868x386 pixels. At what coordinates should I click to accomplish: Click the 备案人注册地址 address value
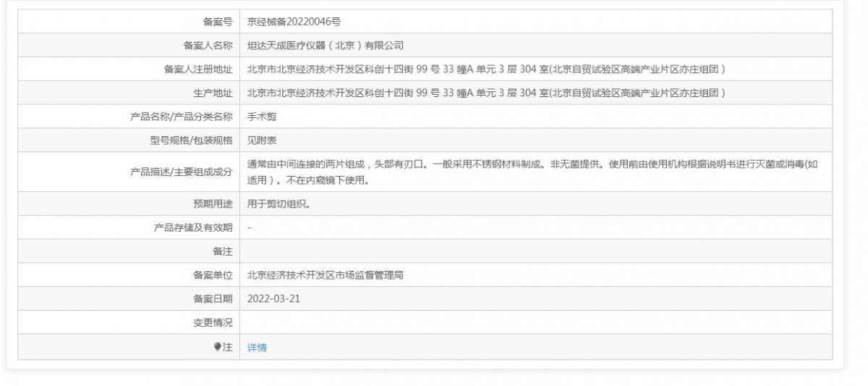coord(487,70)
